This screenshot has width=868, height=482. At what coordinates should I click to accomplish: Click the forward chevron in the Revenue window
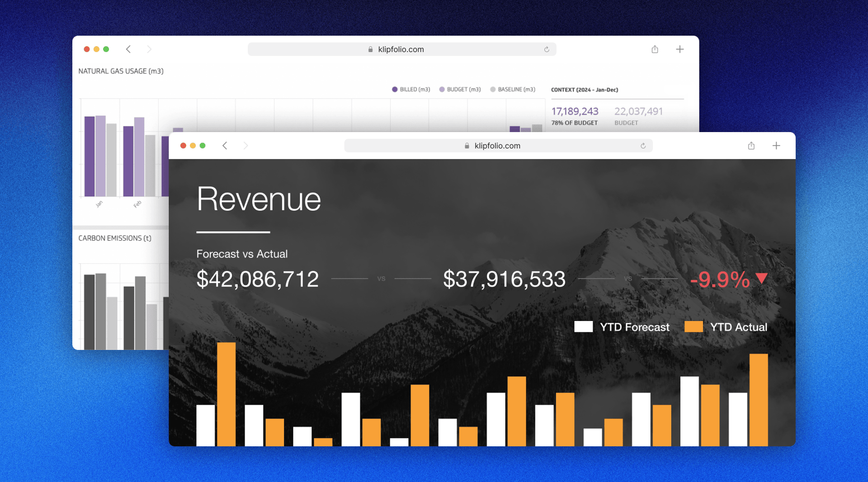246,146
